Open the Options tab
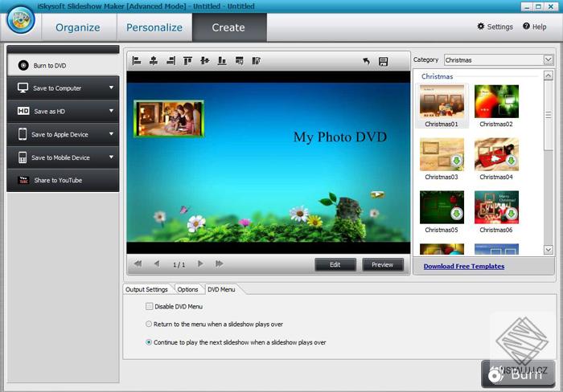The image size is (563, 392). pyautogui.click(x=187, y=289)
